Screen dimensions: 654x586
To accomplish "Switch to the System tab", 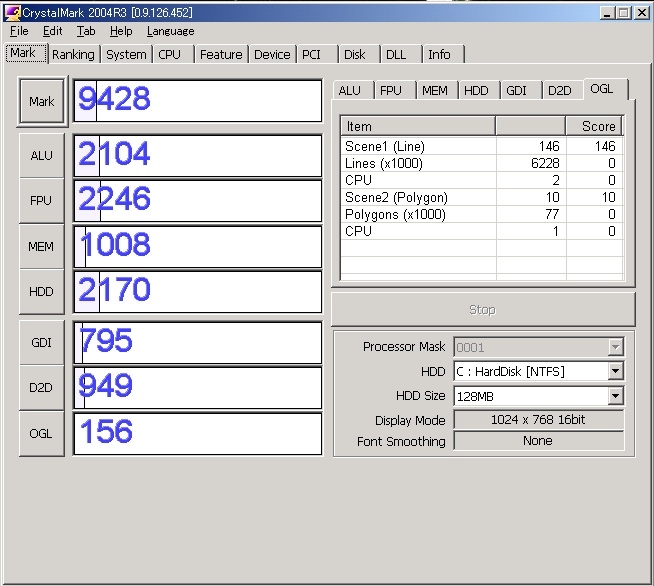I will 126,55.
